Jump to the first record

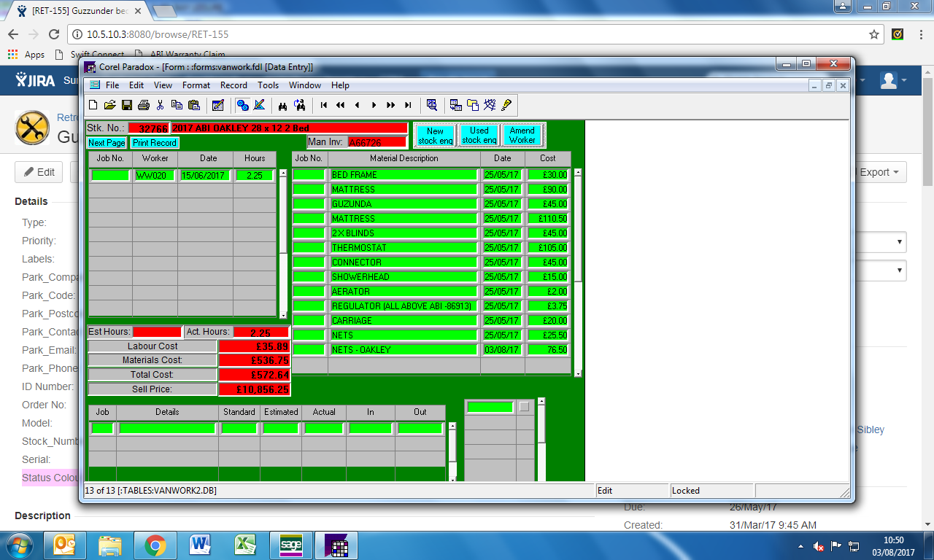pyautogui.click(x=323, y=105)
